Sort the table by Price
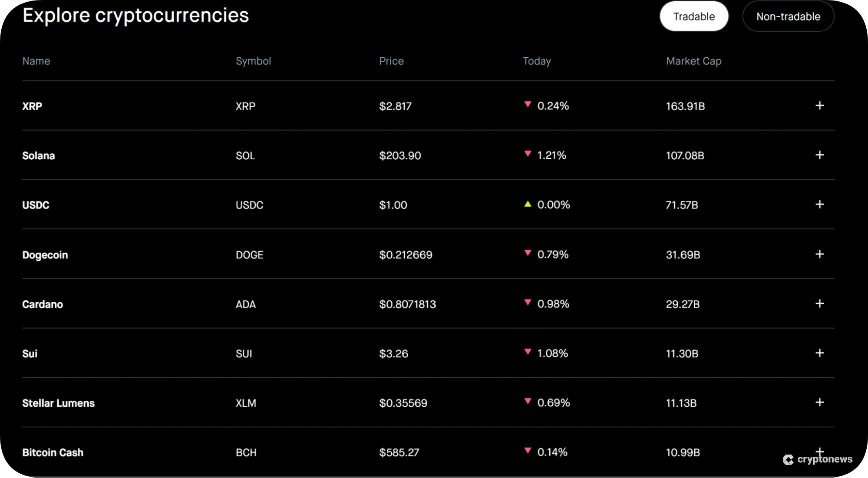 pyautogui.click(x=391, y=61)
